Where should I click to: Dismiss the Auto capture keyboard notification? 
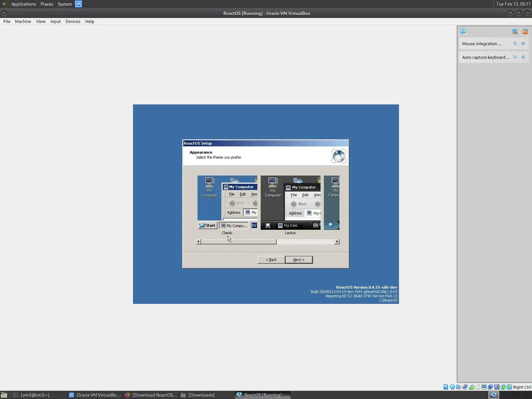(x=523, y=57)
